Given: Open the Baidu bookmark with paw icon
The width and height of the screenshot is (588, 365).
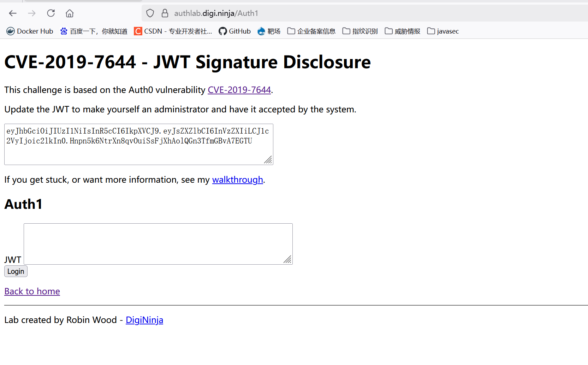Looking at the screenshot, I should 94,31.
